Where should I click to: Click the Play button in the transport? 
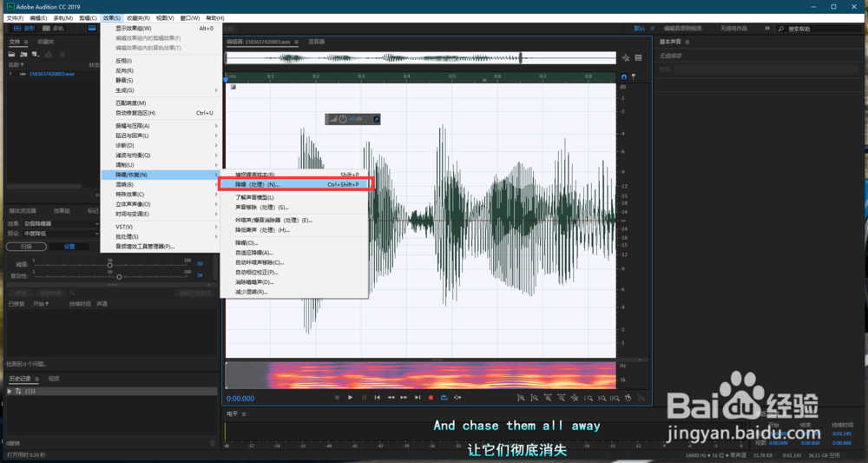350,398
